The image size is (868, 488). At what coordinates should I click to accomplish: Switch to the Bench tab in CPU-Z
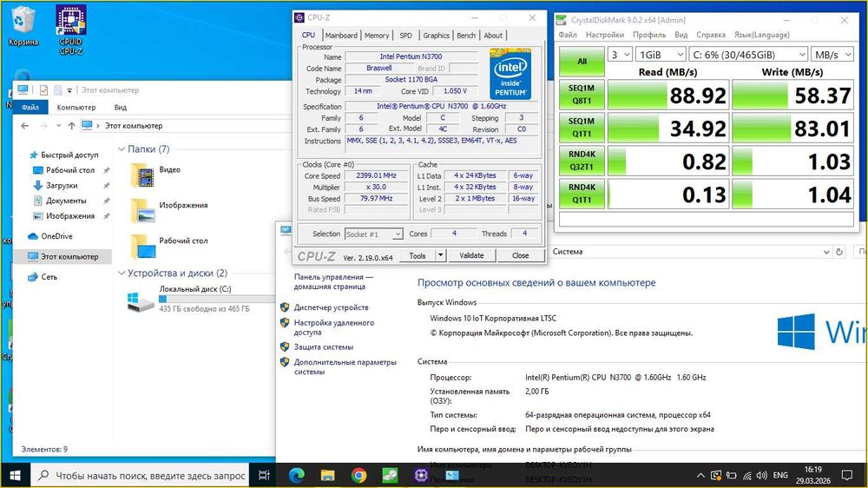click(466, 36)
